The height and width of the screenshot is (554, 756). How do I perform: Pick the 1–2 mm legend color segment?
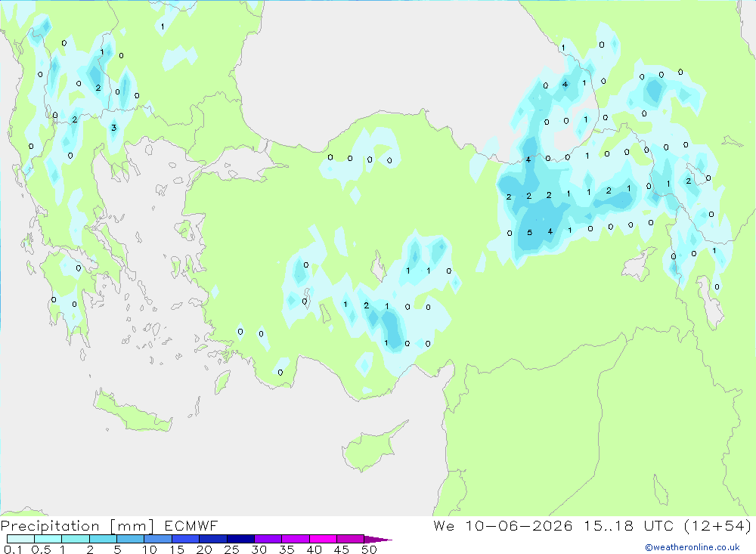click(76, 539)
